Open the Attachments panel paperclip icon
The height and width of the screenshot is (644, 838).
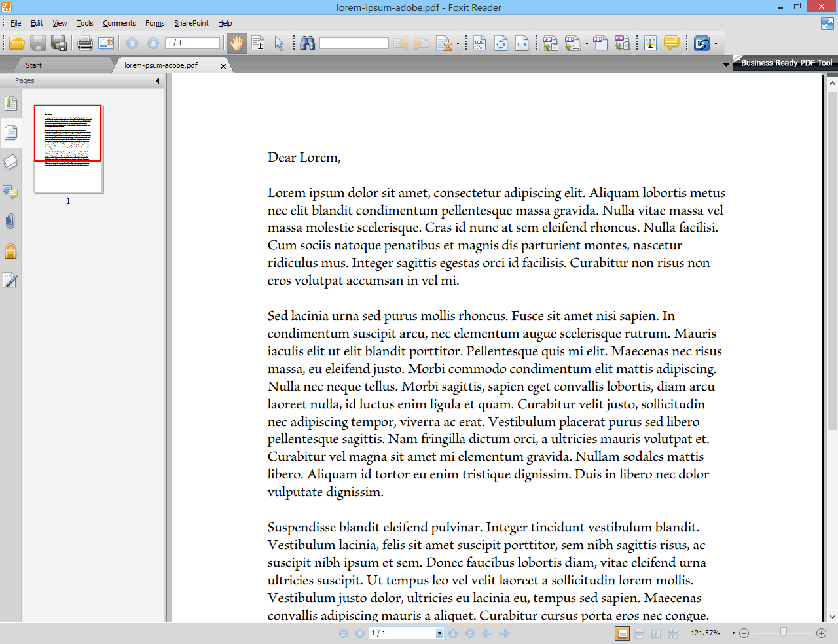(x=10, y=221)
